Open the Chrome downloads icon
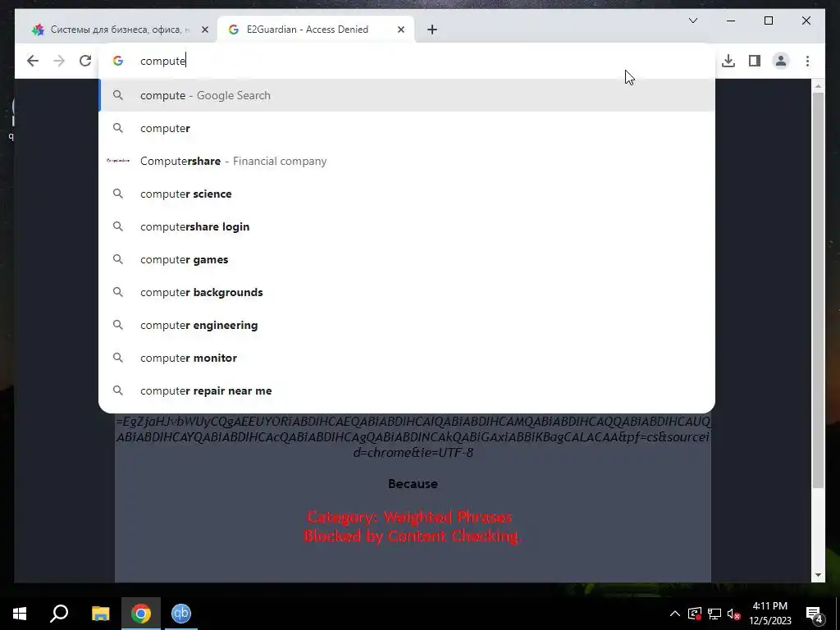The image size is (840, 630). pyautogui.click(x=728, y=61)
